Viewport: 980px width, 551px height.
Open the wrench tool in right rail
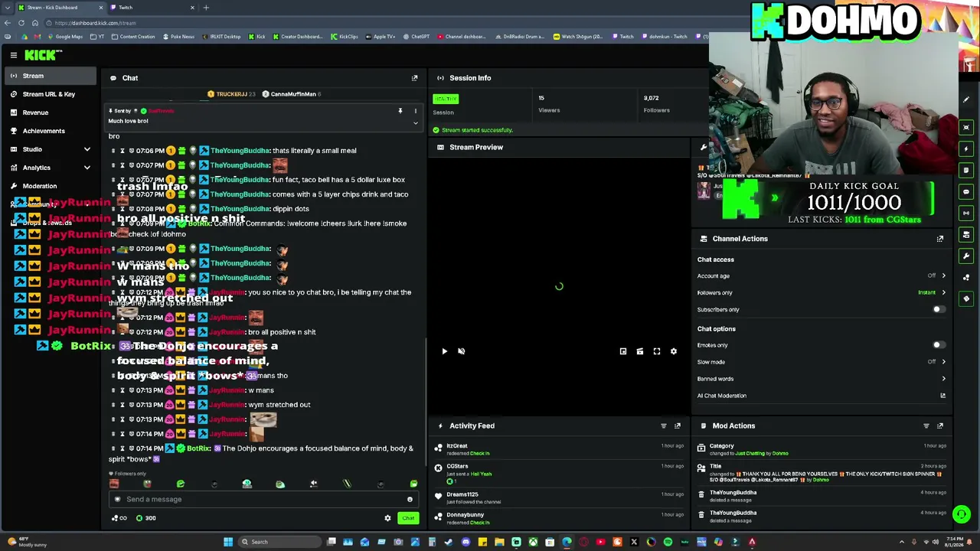pyautogui.click(x=966, y=256)
